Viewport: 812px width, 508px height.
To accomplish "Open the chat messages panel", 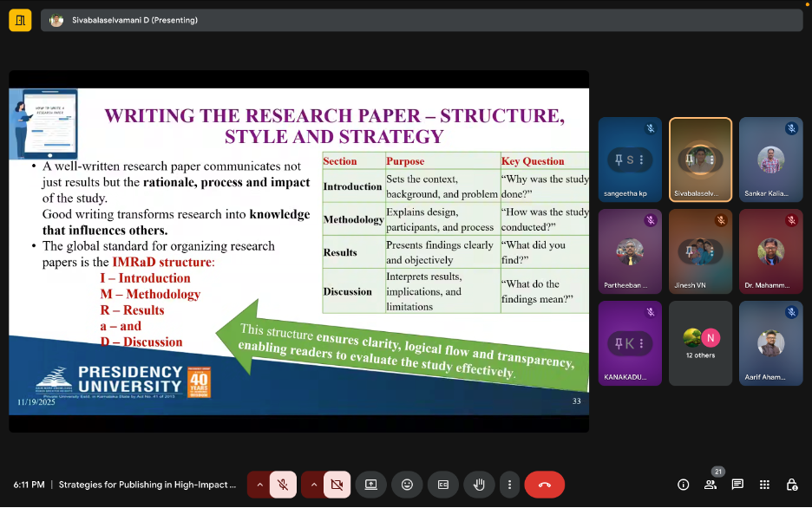I will coord(737,485).
